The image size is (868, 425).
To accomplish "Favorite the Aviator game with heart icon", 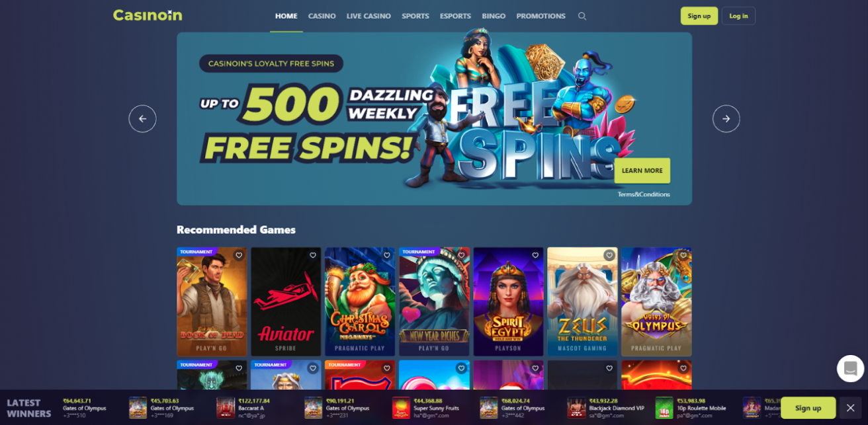I will point(313,256).
